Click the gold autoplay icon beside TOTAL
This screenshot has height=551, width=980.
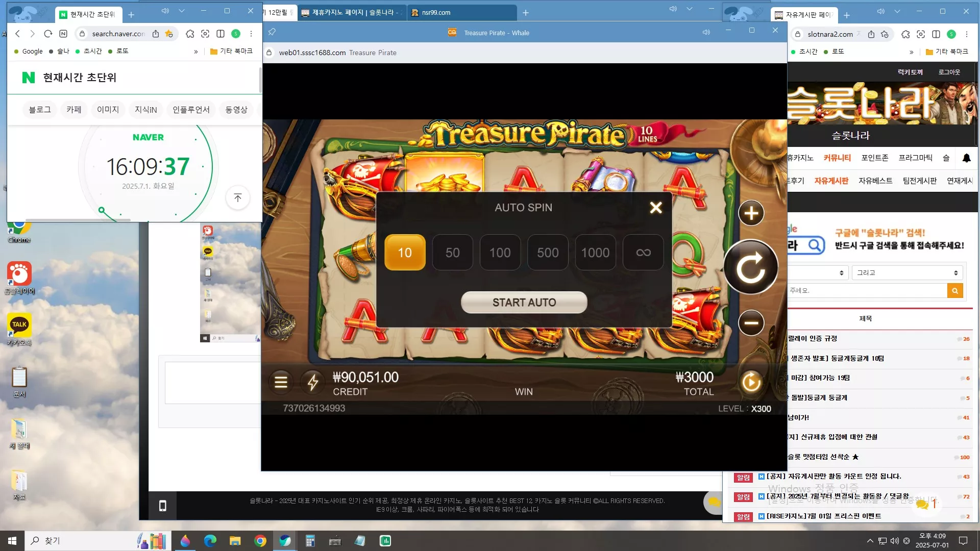click(751, 382)
